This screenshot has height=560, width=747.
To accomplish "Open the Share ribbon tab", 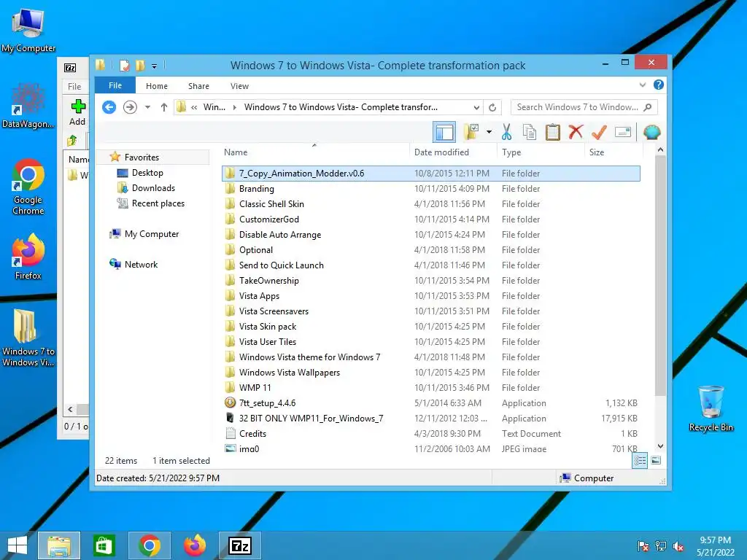I will click(x=198, y=86).
